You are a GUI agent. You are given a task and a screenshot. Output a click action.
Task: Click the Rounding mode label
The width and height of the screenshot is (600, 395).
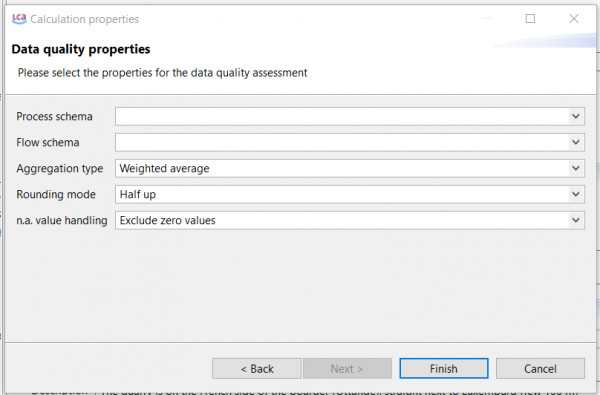coord(56,194)
